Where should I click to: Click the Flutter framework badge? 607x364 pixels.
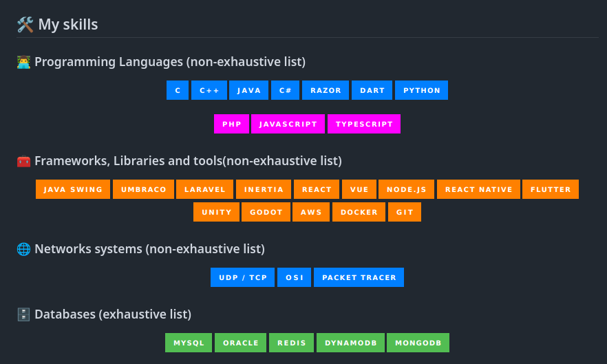coord(551,189)
